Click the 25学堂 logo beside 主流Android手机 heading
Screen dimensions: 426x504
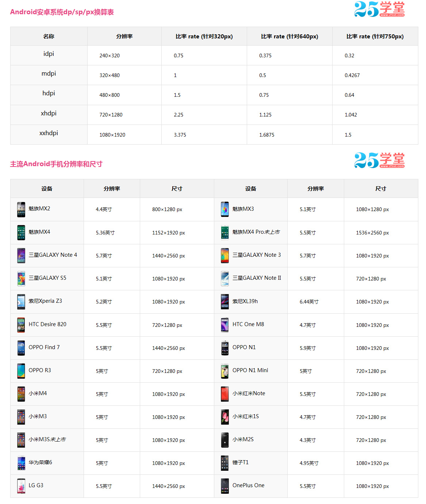tap(379, 160)
